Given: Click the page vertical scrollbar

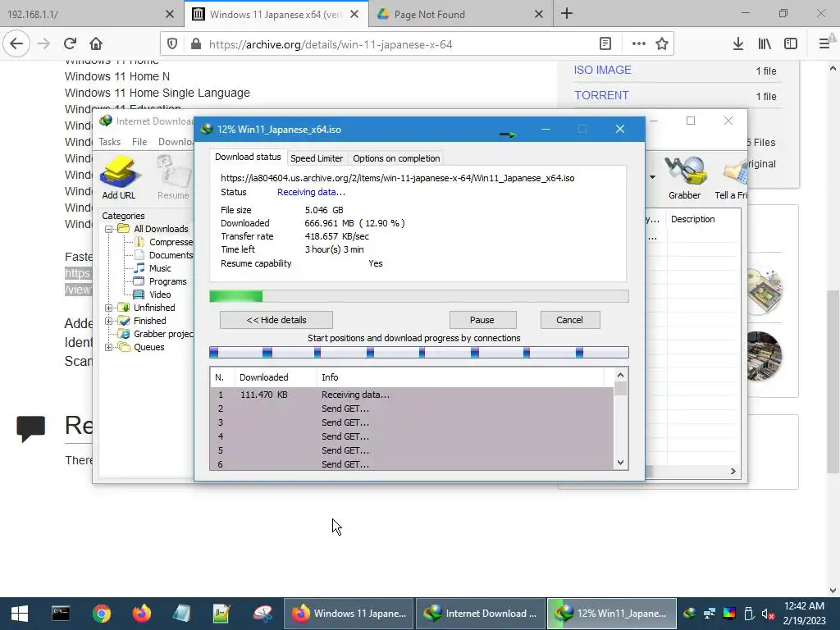Looking at the screenshot, I should tap(833, 381).
